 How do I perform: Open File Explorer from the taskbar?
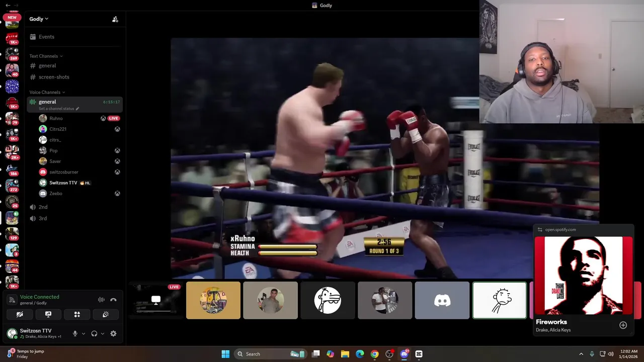345,354
